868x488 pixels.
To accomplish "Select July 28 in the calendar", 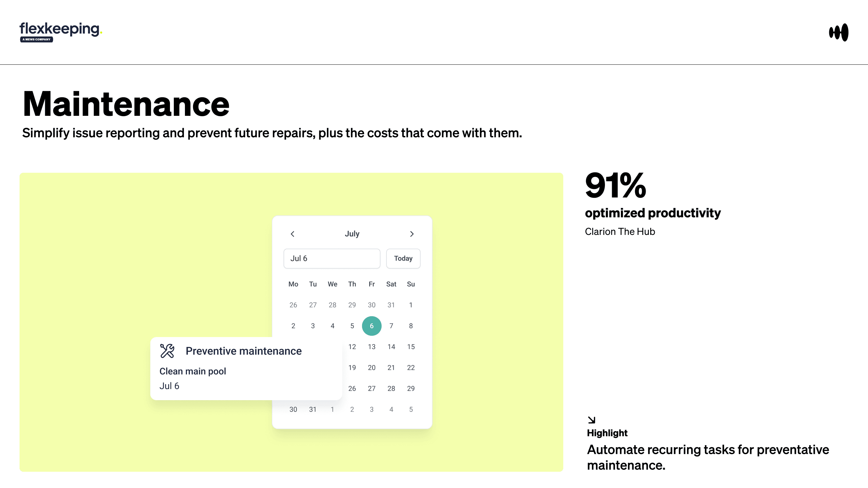I will click(x=391, y=388).
